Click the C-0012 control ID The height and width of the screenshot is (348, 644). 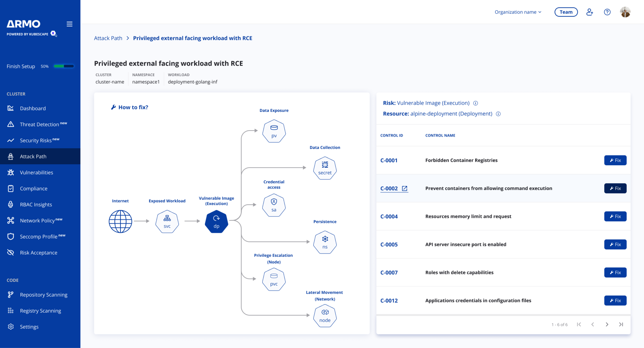(x=389, y=300)
